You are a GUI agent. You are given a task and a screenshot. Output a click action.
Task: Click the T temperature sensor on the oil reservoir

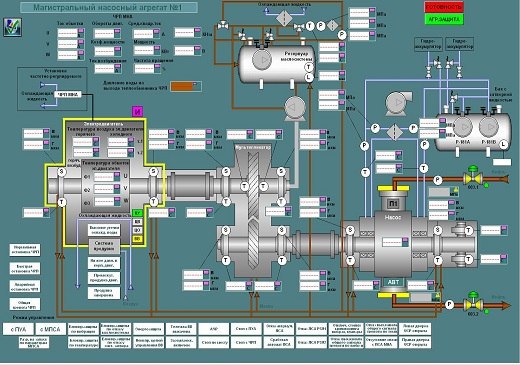tap(309, 67)
